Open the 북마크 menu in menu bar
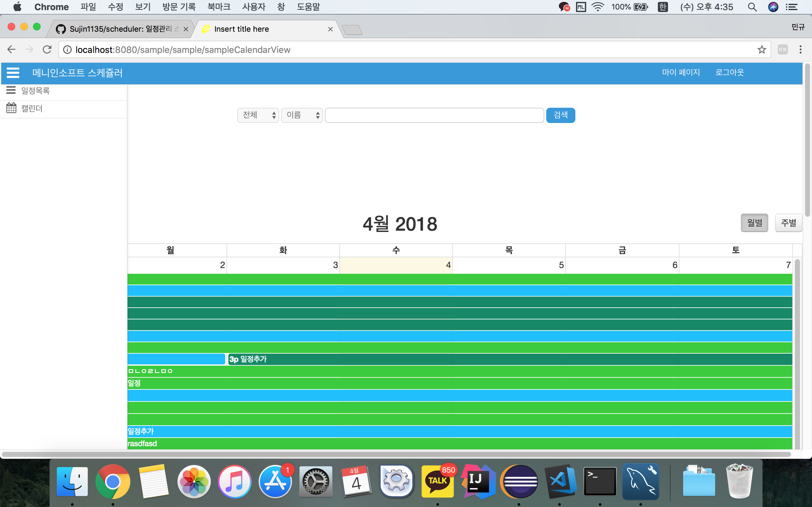Screen dimensions: 812x507 219,7
